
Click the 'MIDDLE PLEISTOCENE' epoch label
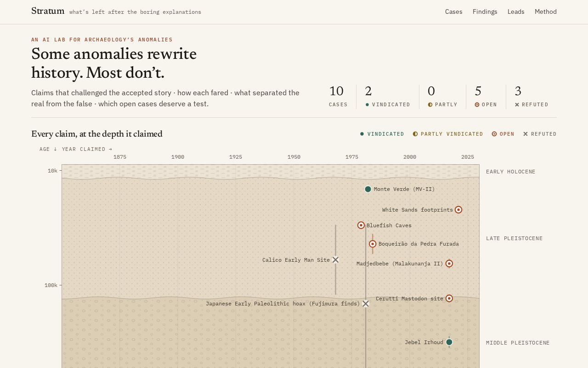point(518,343)
